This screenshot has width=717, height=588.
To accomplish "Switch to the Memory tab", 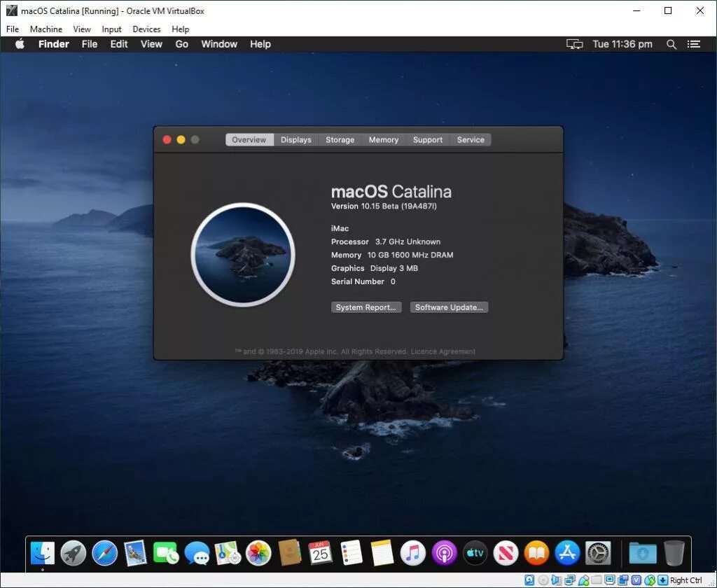I will 384,140.
